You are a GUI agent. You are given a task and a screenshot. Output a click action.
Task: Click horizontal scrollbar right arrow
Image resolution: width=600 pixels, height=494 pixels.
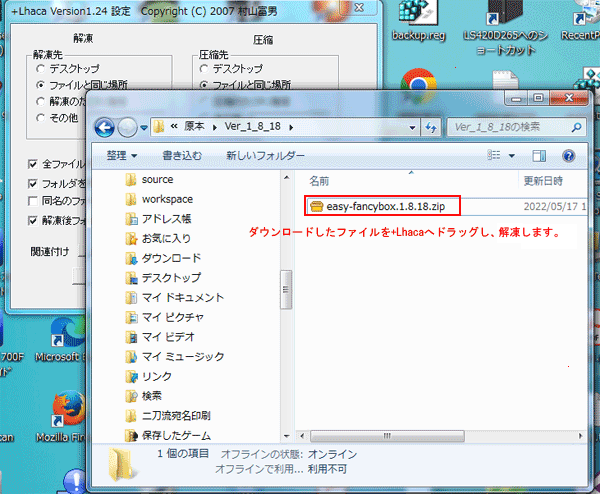[x=580, y=436]
